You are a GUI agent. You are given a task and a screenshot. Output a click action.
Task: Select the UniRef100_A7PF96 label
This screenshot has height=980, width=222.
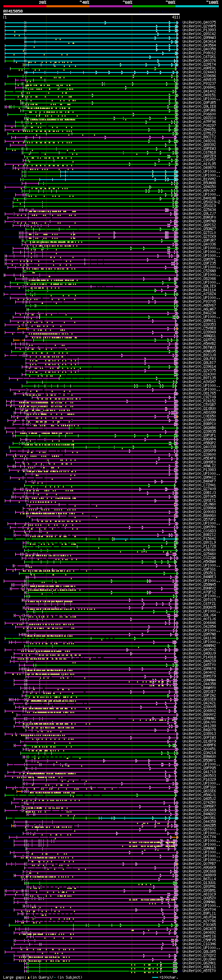pyautogui.click(x=199, y=122)
